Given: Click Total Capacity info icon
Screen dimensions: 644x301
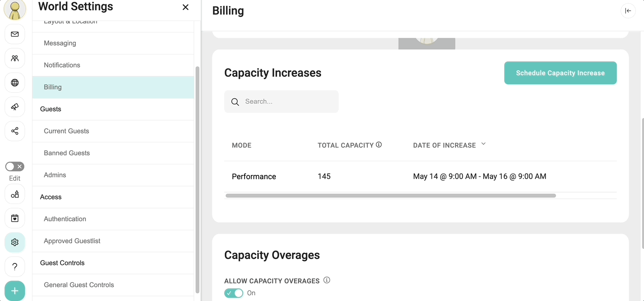Looking at the screenshot, I should [x=379, y=145].
